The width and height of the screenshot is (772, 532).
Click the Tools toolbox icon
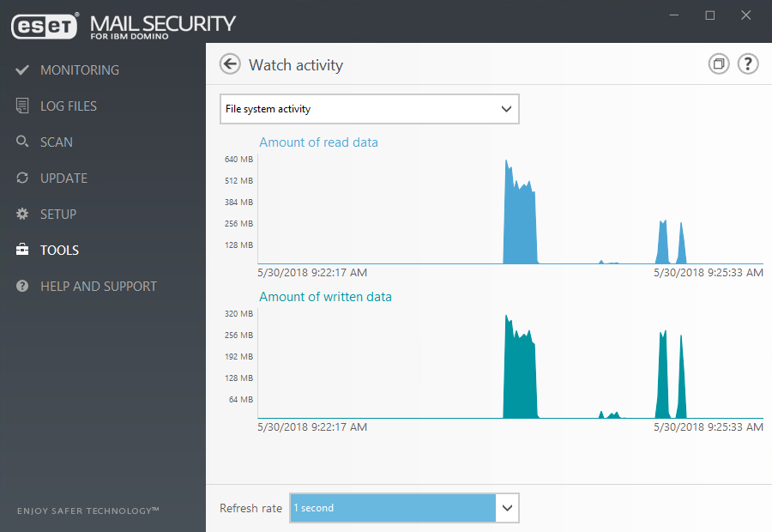pyautogui.click(x=22, y=250)
